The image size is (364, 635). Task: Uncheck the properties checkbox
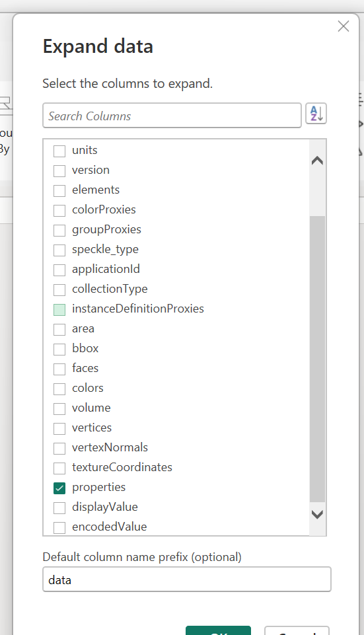59,488
